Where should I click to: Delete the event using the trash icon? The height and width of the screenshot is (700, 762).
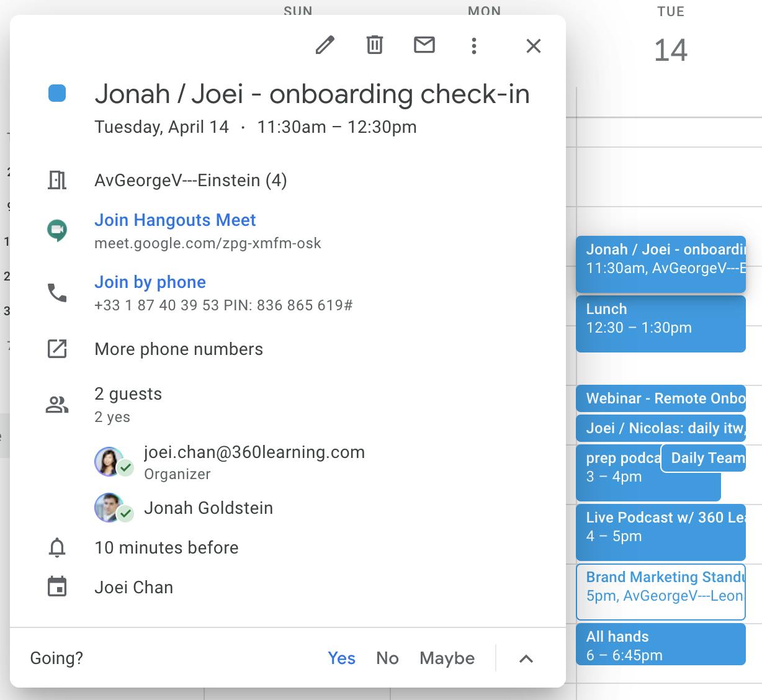click(x=374, y=45)
